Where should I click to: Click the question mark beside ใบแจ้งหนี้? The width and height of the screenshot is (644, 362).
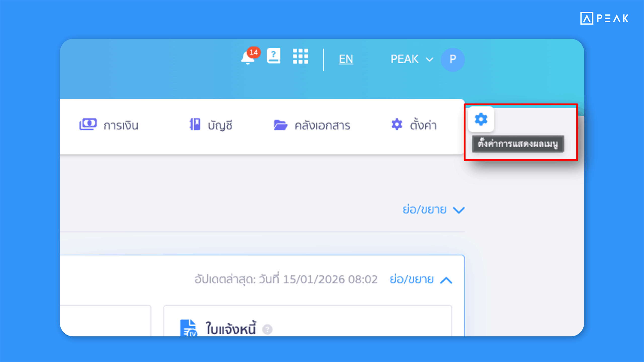click(267, 329)
